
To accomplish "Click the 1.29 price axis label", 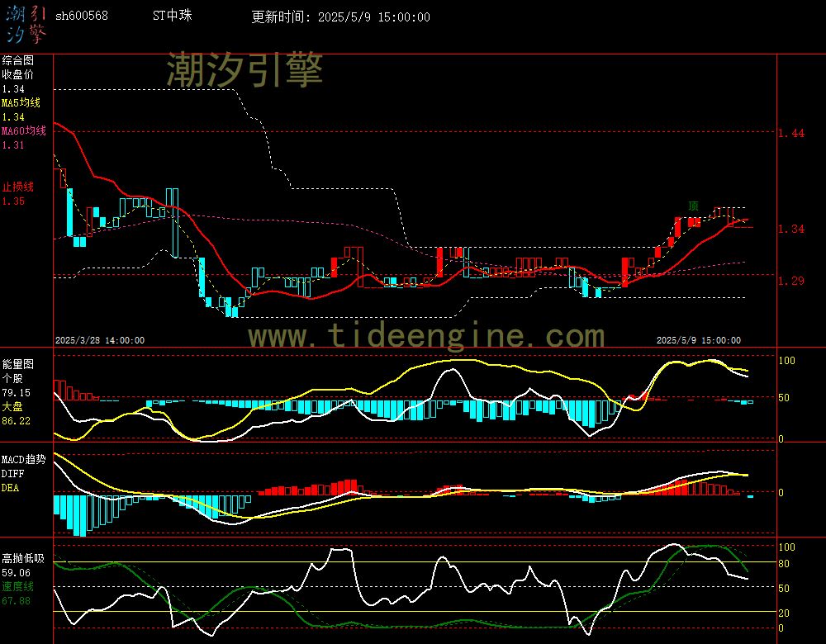I will pos(791,281).
